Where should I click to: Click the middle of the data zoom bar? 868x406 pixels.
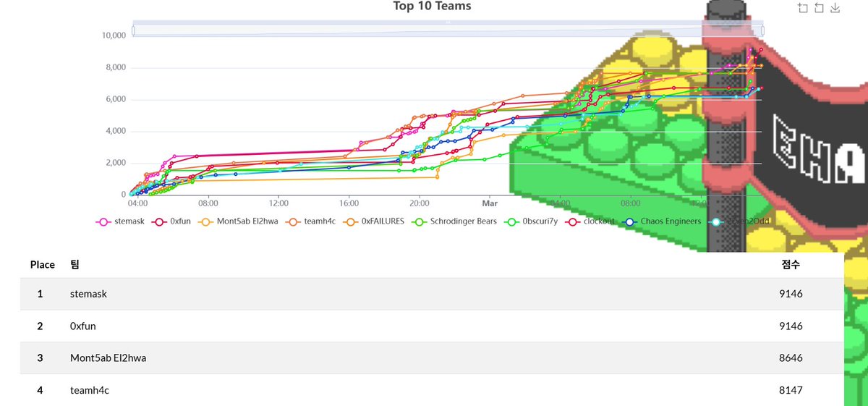(448, 30)
